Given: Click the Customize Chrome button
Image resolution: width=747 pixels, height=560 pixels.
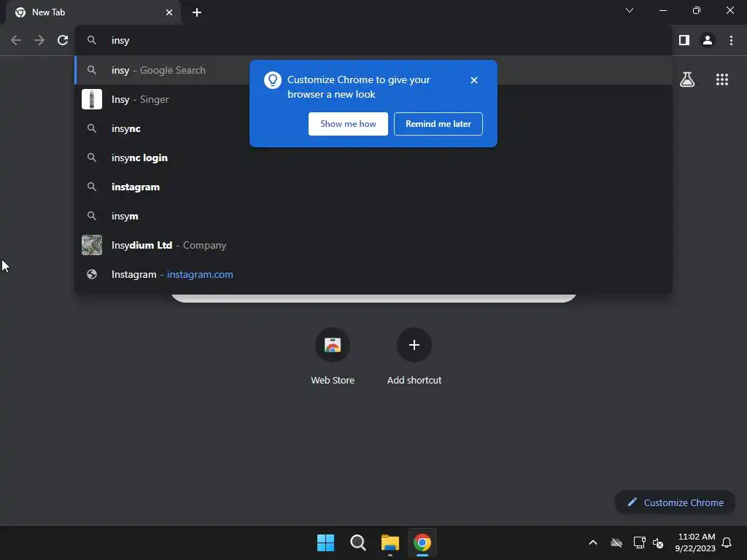Looking at the screenshot, I should tap(675, 502).
